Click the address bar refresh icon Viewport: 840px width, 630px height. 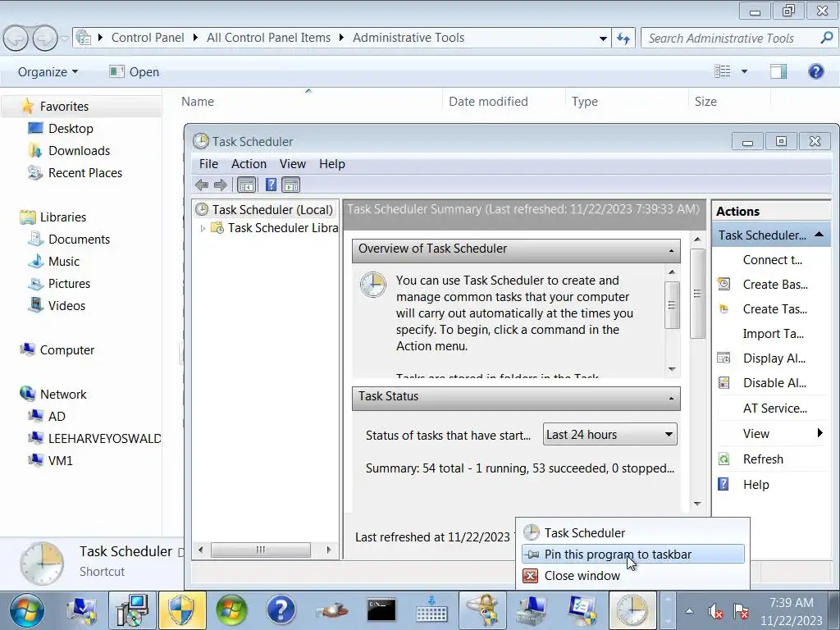click(623, 38)
